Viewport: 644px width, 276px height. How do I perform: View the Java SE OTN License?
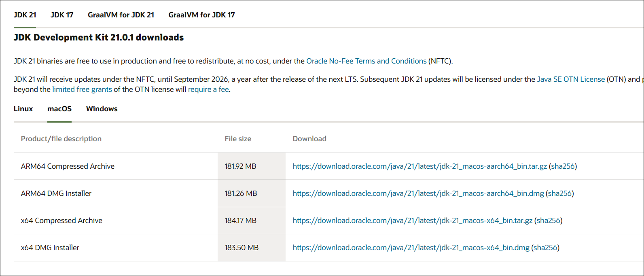click(x=570, y=79)
